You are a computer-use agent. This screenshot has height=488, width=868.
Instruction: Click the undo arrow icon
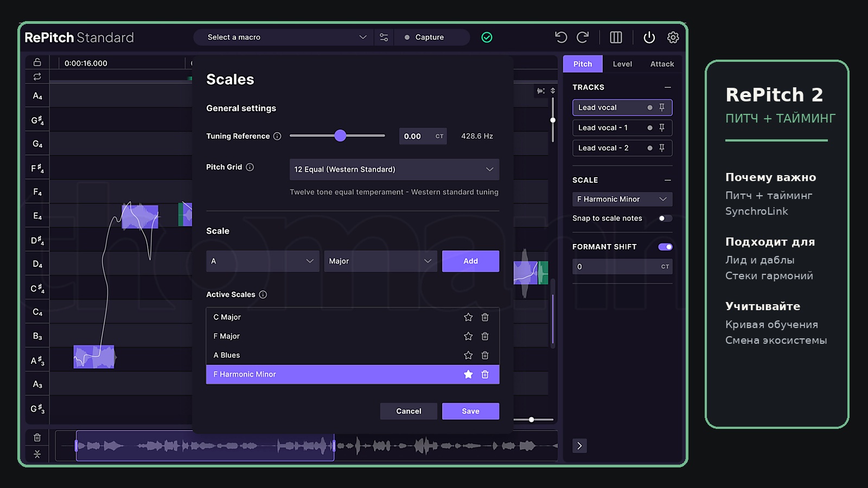point(561,37)
